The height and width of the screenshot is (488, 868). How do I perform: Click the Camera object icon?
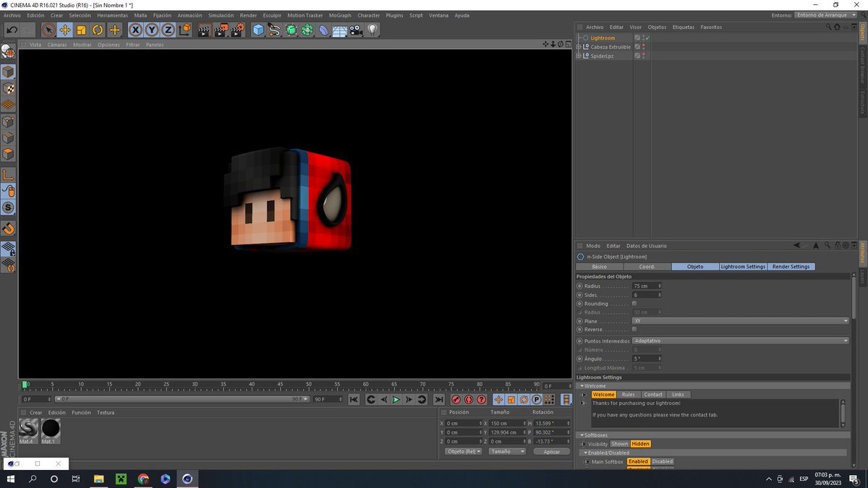[356, 30]
